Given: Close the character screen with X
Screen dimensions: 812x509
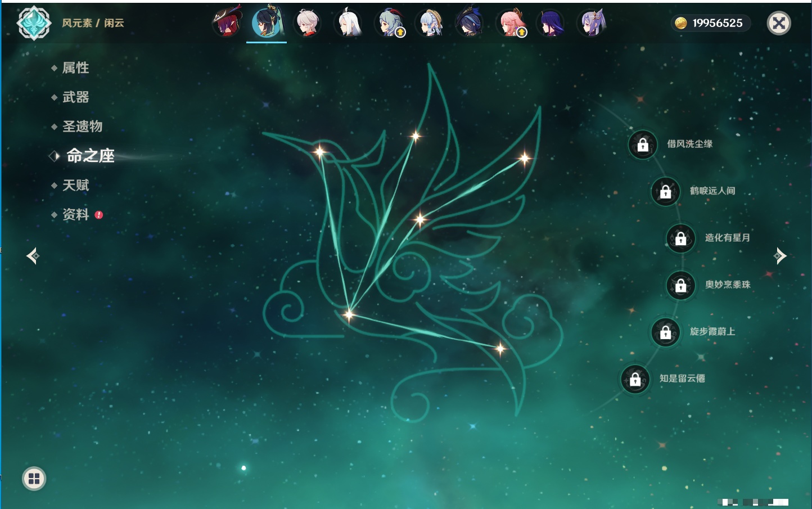Looking at the screenshot, I should [779, 23].
